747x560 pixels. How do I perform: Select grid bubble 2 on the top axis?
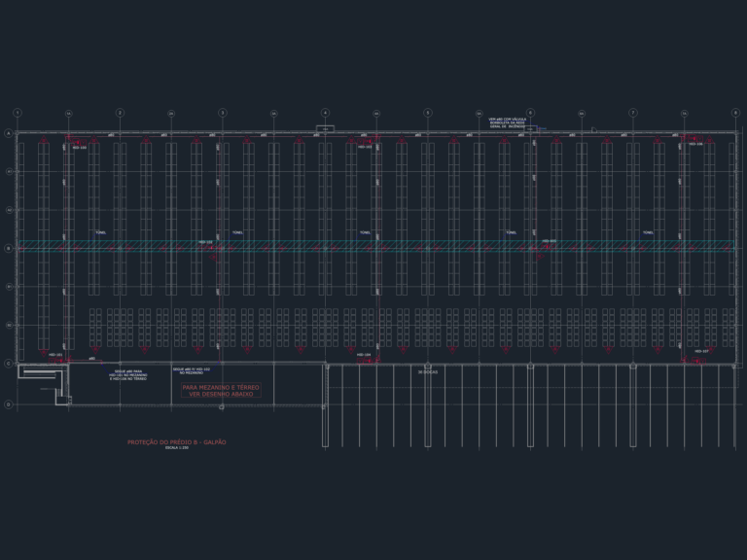click(x=120, y=113)
